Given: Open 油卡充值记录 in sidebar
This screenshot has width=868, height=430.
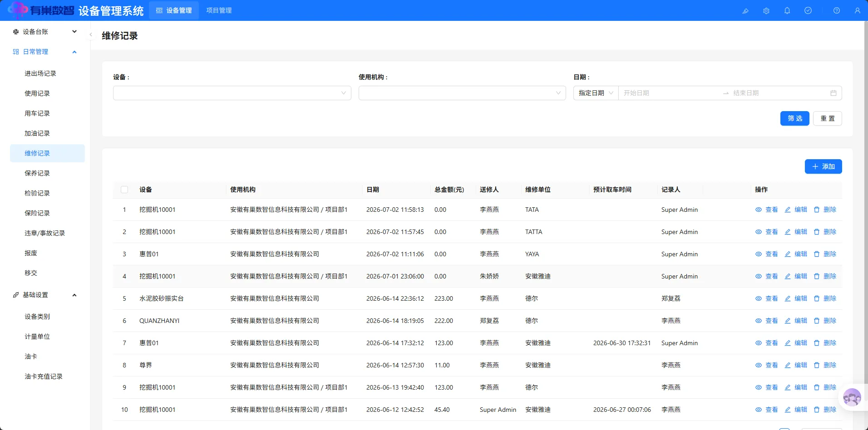Looking at the screenshot, I should click(x=47, y=376).
